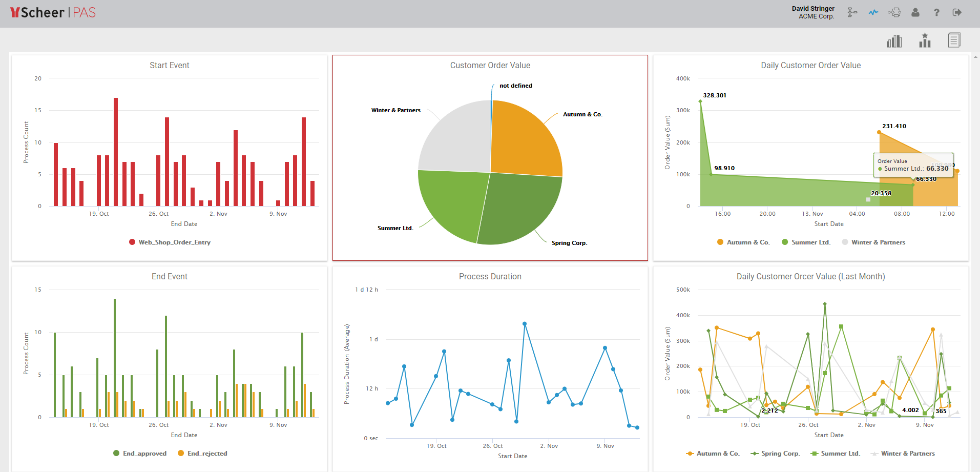Screen dimensions: 980x472
Task: Click the Scheer PAS logo
Action: pos(53,13)
